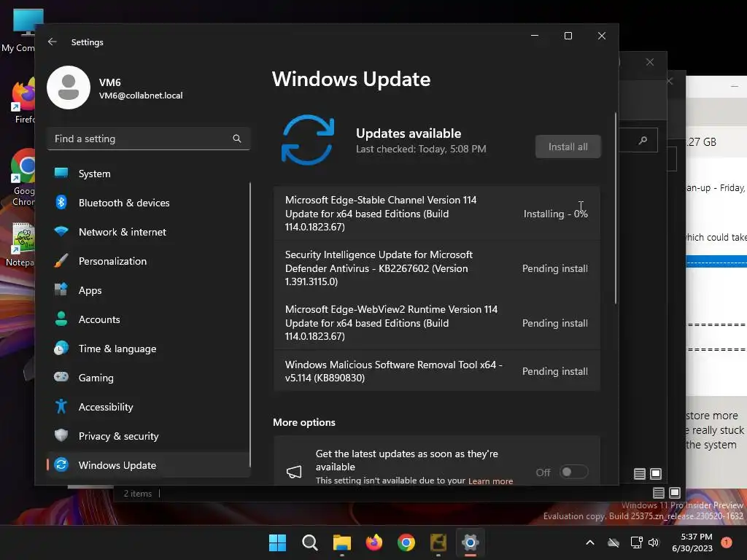Click the Personalization paintbrush icon
Viewport: 747px width, 560px height.
pyautogui.click(x=61, y=260)
